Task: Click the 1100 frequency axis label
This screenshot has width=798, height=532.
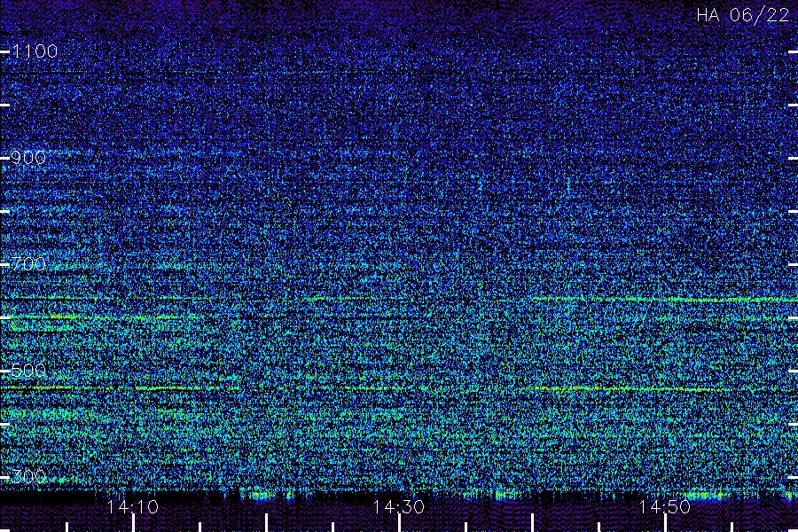Action: tap(35, 51)
